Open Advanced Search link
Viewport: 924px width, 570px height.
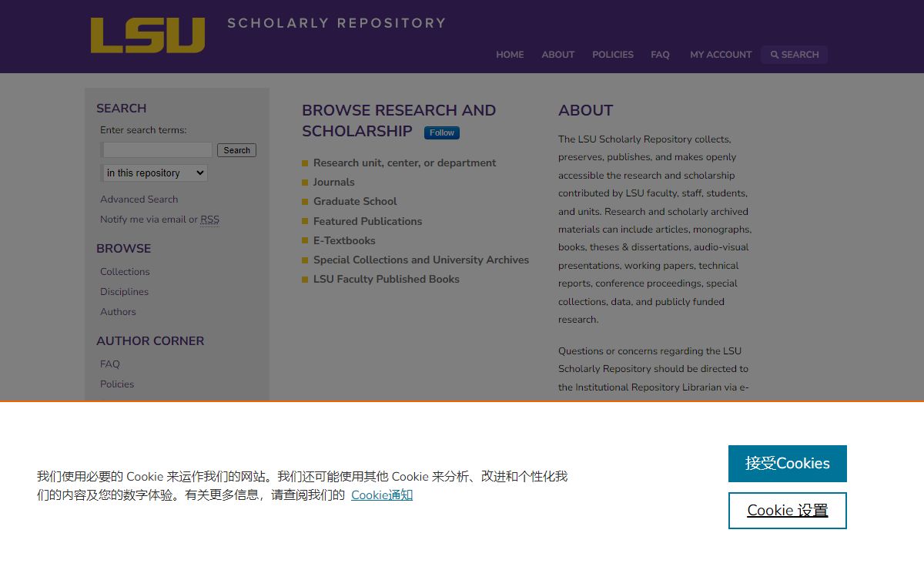(139, 199)
